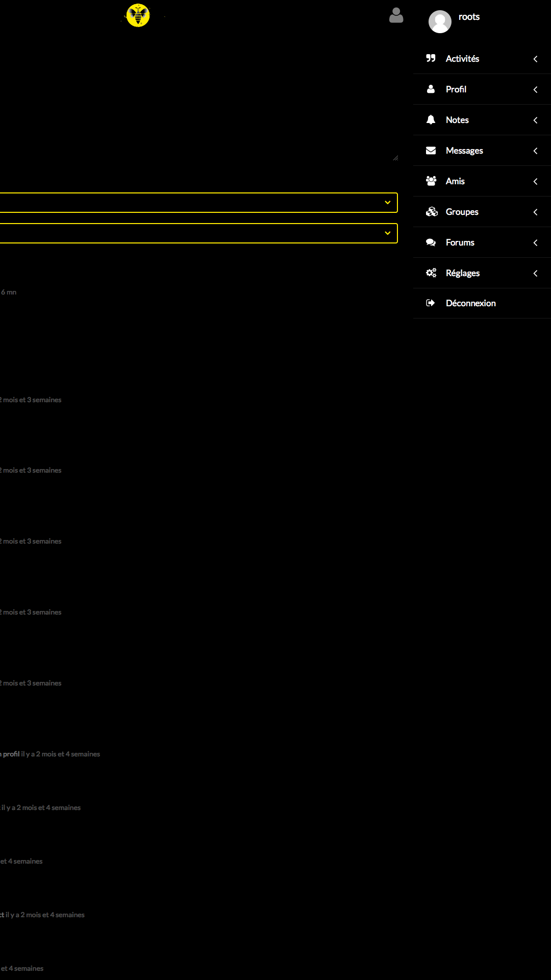Open the Notes menu item
The height and width of the screenshot is (980, 551).
pyautogui.click(x=482, y=120)
